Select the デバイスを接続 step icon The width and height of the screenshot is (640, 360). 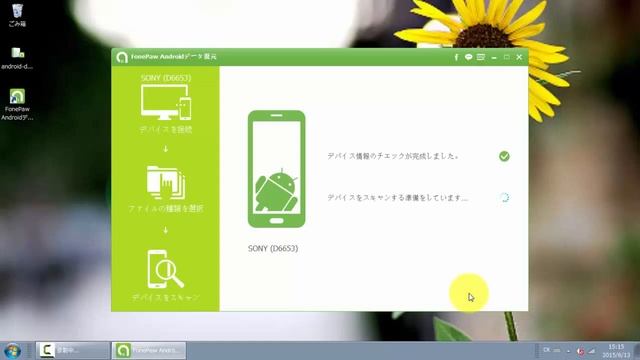[x=166, y=102]
